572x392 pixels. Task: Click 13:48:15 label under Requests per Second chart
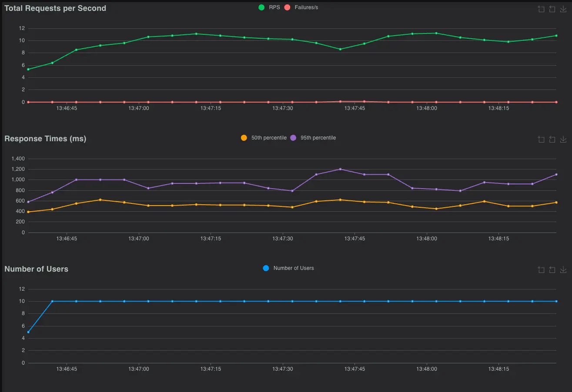(498, 108)
